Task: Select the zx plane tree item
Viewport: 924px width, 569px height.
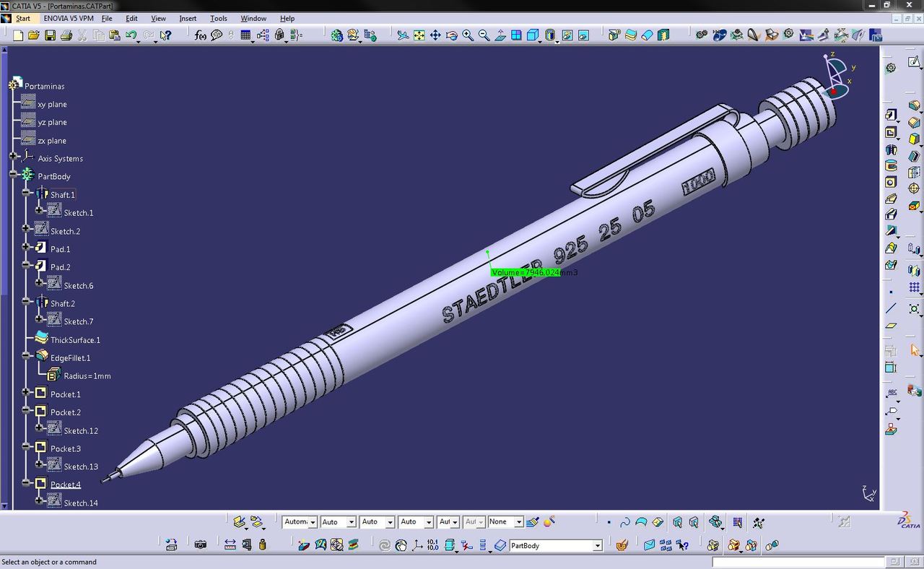Action: click(52, 141)
